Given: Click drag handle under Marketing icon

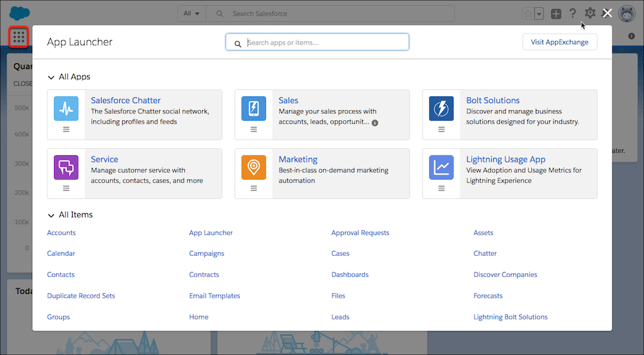Looking at the screenshot, I should (x=254, y=188).
